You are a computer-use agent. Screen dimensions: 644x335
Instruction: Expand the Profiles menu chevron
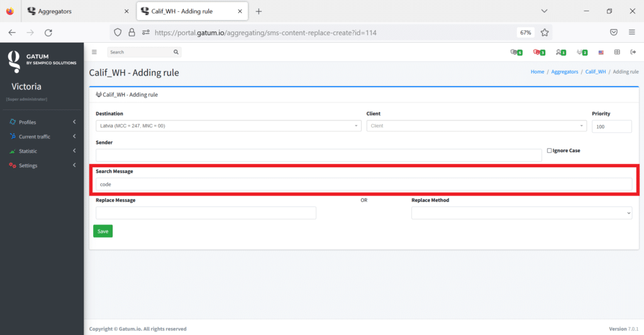(74, 122)
